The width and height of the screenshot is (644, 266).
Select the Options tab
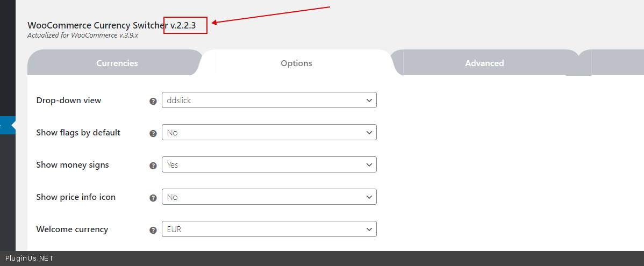[296, 63]
